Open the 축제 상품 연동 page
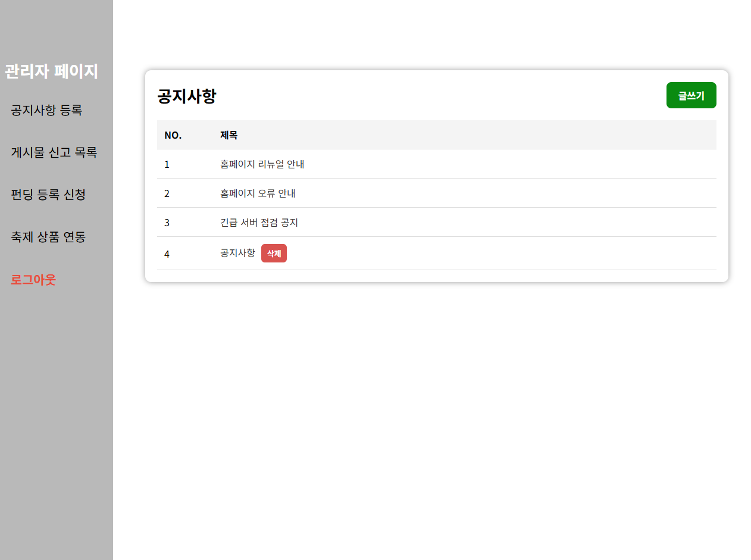This screenshot has height=560, width=751. coord(48,237)
